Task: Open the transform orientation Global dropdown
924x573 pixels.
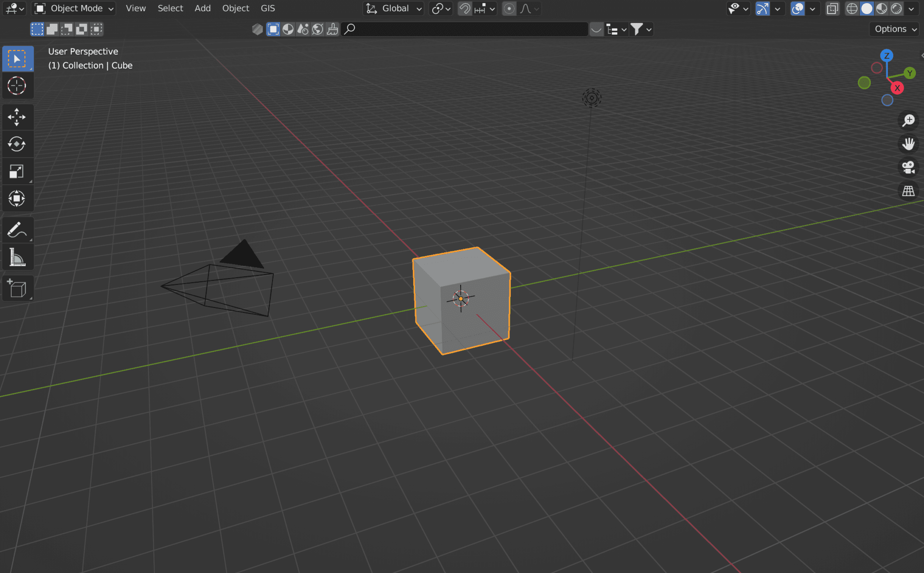Action: pos(393,9)
